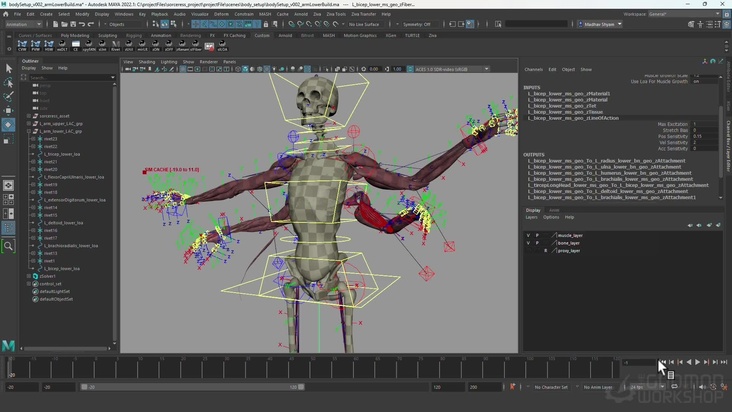Run the CVW shelf button
This screenshot has height=412, width=732.
(22, 46)
